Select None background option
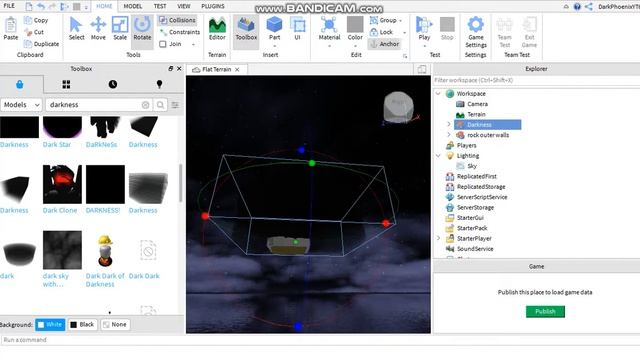The image size is (640, 360). (115, 324)
